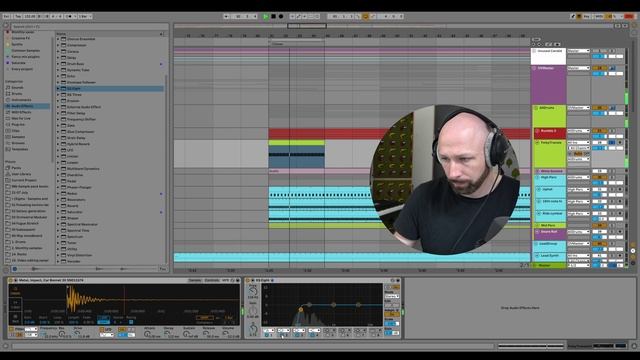Click the Max for Live category icon
This screenshot has height=360, width=640.
tap(8, 118)
